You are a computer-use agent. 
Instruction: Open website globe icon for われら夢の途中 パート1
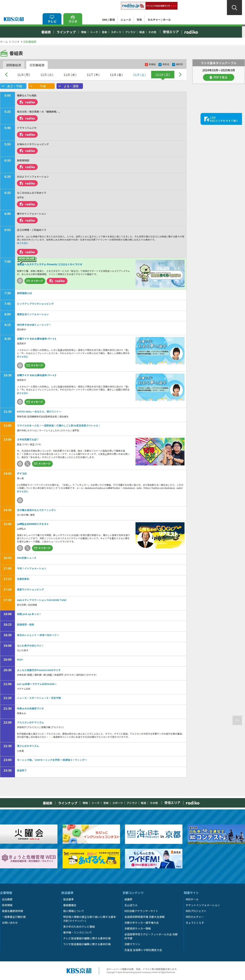coord(20,365)
